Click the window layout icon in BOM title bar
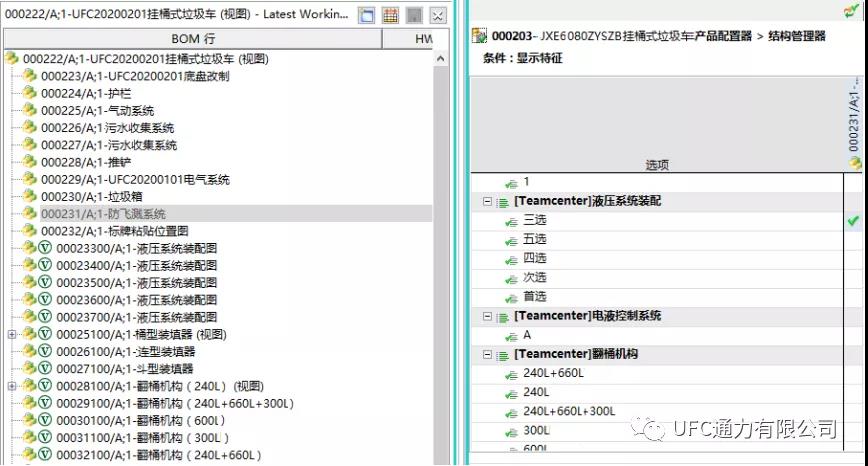Screen dimensions: 868x466 367,15
